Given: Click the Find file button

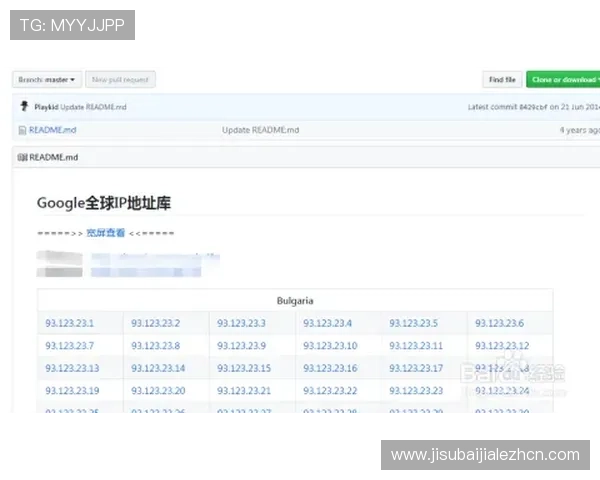Looking at the screenshot, I should 502,80.
